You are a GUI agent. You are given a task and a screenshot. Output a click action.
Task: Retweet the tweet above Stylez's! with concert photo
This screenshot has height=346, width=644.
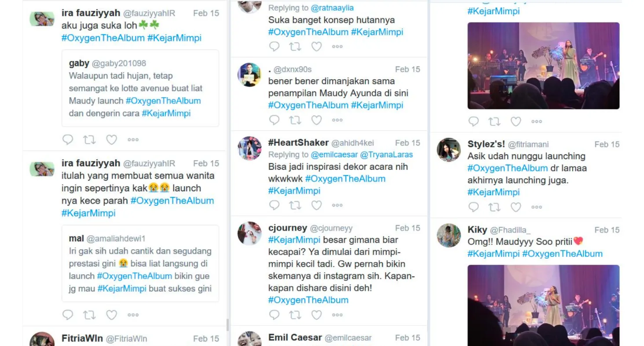(x=494, y=122)
